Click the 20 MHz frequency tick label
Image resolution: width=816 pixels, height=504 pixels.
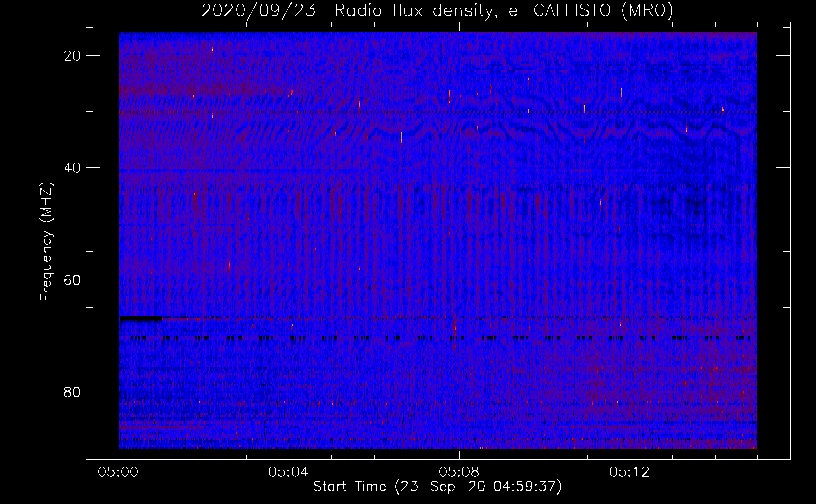click(x=72, y=56)
